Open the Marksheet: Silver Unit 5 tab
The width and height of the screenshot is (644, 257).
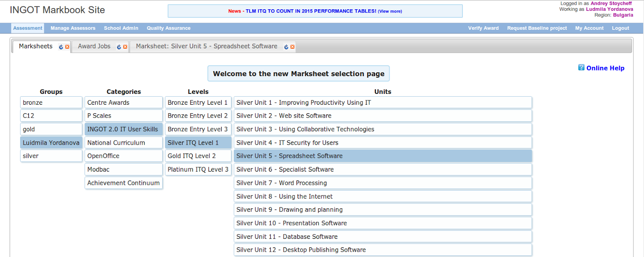(x=206, y=46)
